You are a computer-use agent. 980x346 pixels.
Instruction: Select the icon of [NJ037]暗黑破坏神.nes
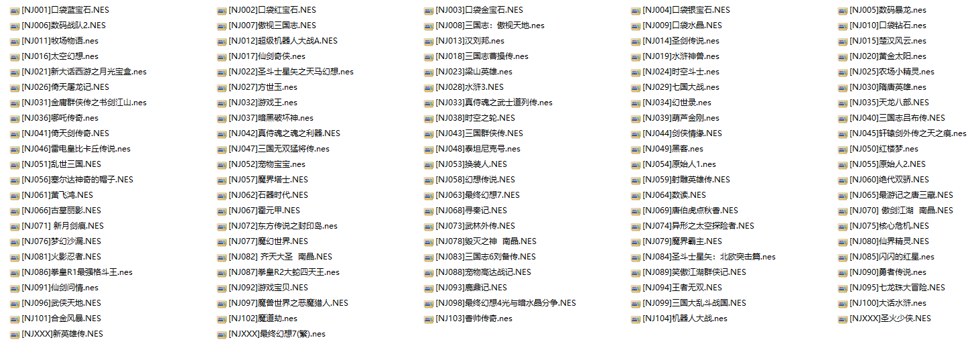[x=222, y=118]
